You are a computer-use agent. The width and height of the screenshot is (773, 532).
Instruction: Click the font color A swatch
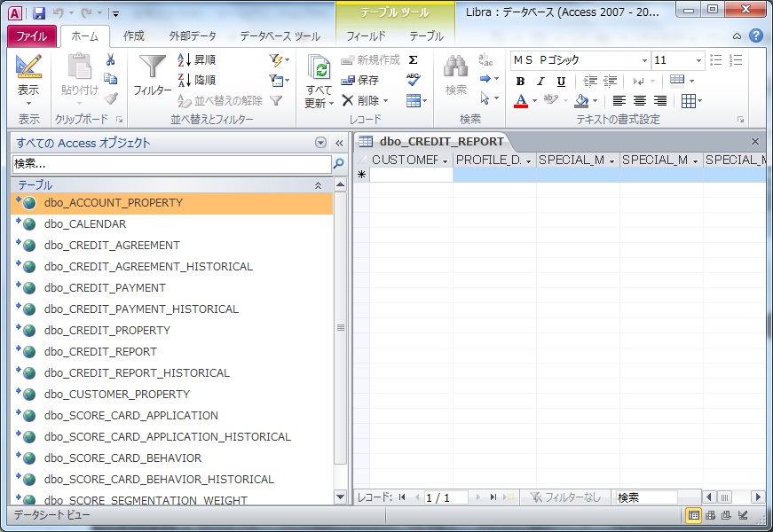(521, 100)
